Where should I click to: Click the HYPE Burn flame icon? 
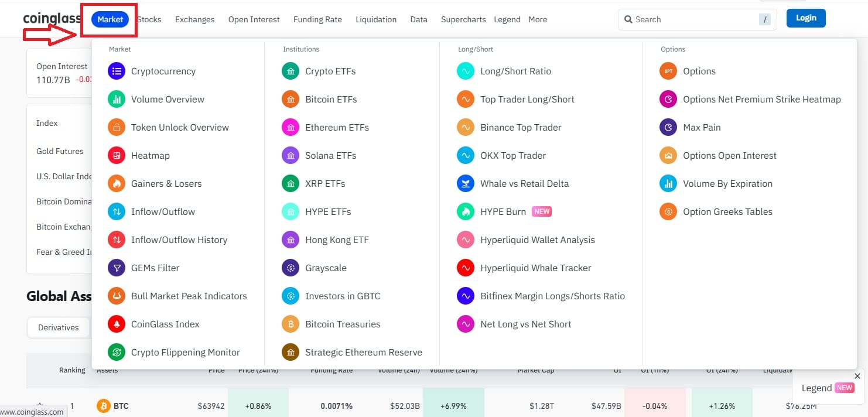click(466, 211)
